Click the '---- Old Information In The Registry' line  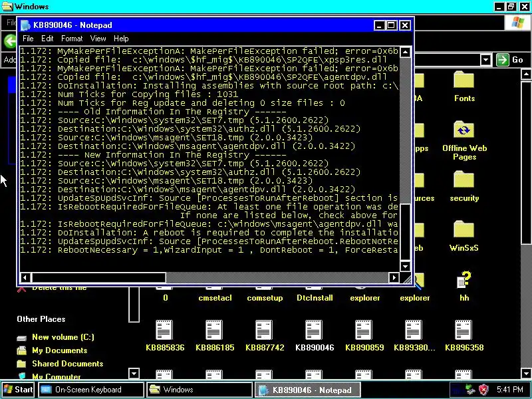tap(153, 112)
